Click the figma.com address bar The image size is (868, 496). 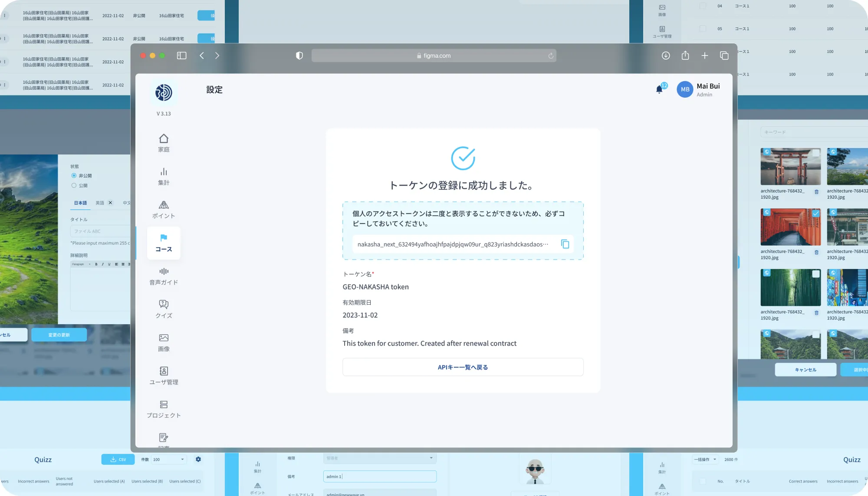coord(434,56)
